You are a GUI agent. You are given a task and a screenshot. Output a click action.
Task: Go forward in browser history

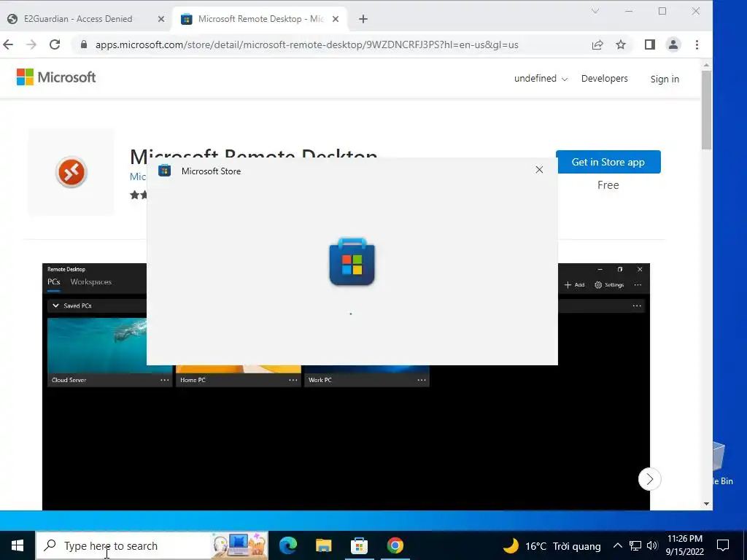click(31, 44)
